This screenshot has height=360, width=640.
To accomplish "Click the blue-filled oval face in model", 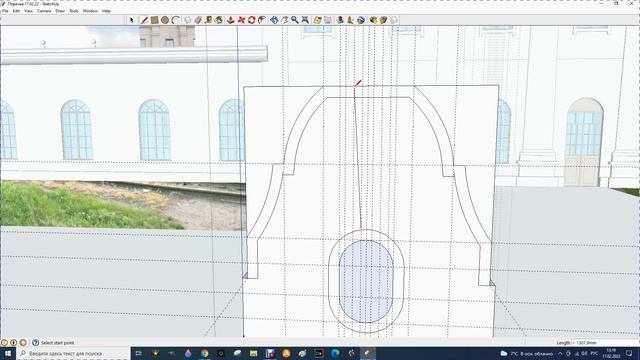I will [366, 281].
